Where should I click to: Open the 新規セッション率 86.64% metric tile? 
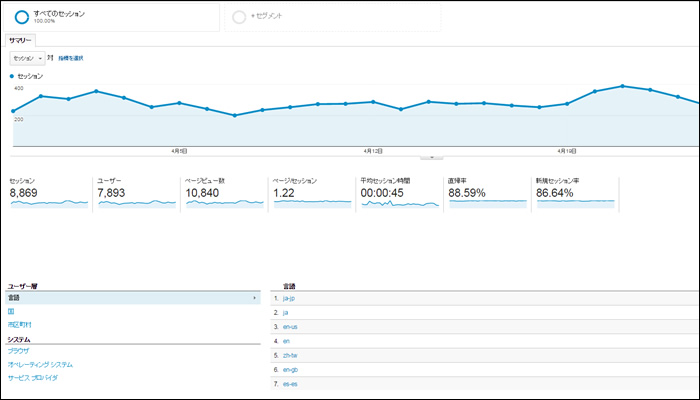(576, 193)
